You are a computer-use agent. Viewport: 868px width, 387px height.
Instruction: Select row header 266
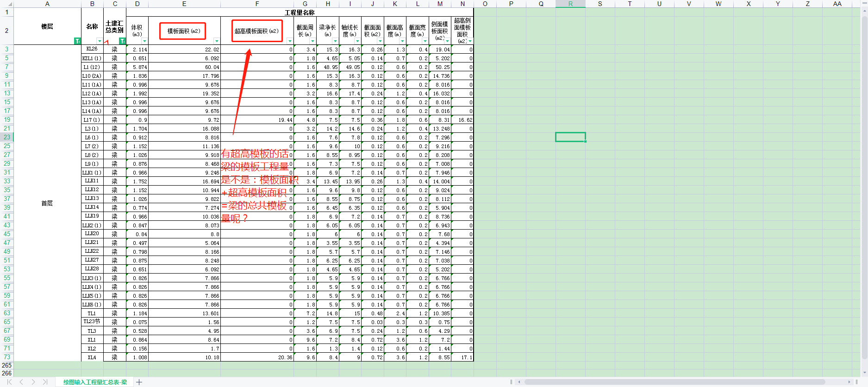click(x=7, y=373)
